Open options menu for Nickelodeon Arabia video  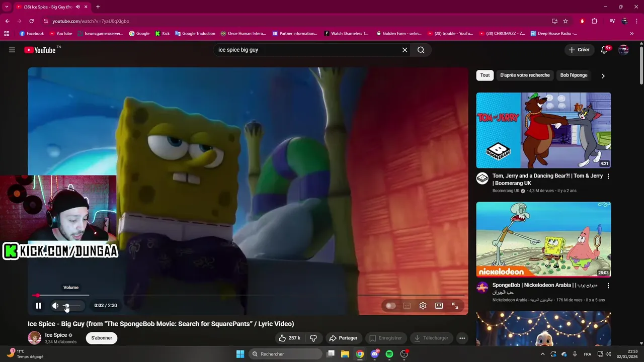pos(608,286)
